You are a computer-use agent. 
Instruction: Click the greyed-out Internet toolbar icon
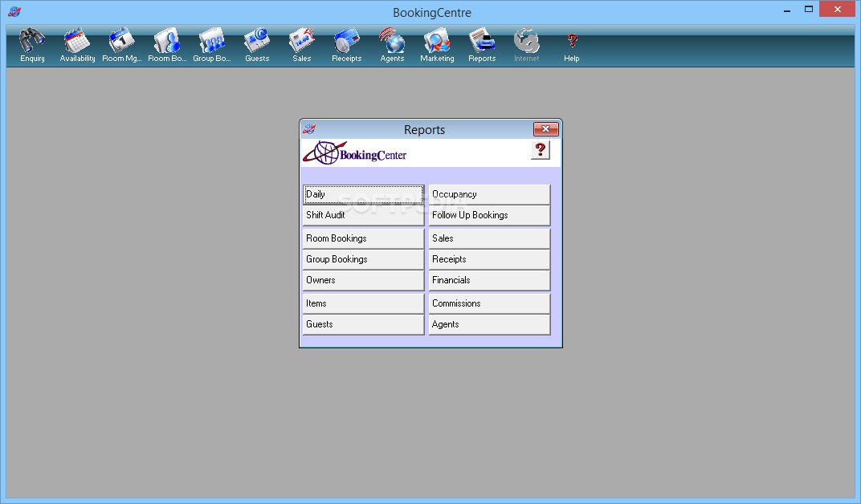pyautogui.click(x=527, y=45)
